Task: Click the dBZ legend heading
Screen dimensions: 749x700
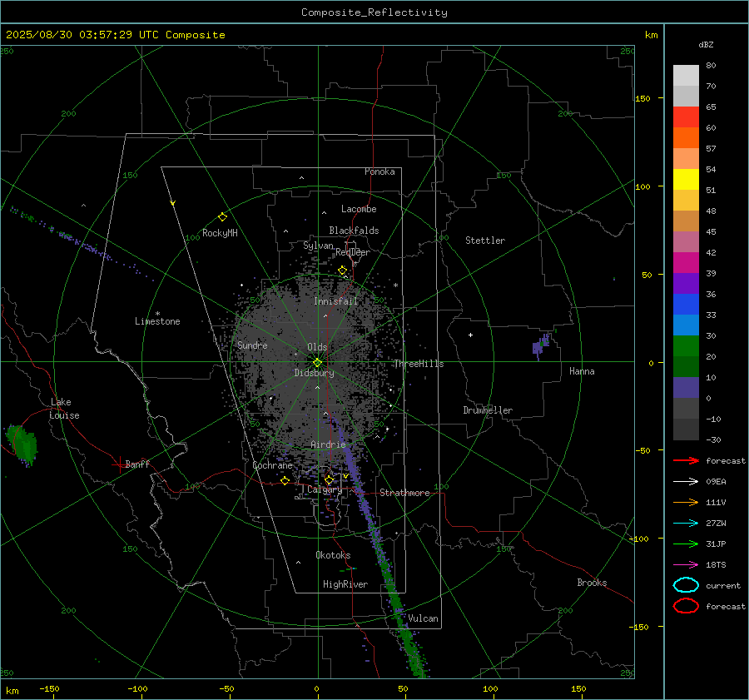Action: (x=706, y=45)
